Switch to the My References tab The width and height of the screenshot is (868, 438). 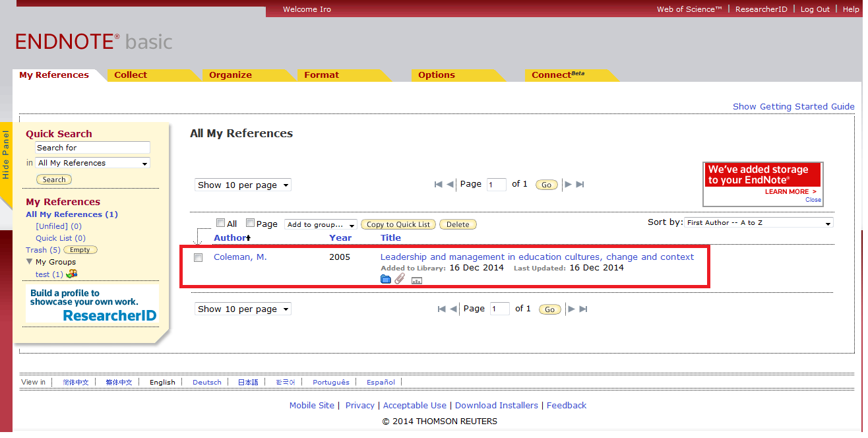pyautogui.click(x=54, y=75)
